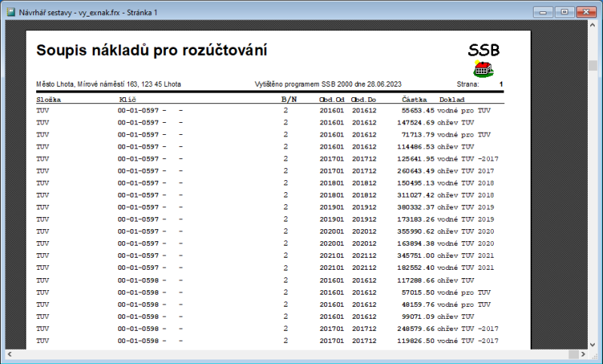Image resolution: width=603 pixels, height=364 pixels.
Task: Click the vertical scrollbar up arrow
Action: point(592,28)
